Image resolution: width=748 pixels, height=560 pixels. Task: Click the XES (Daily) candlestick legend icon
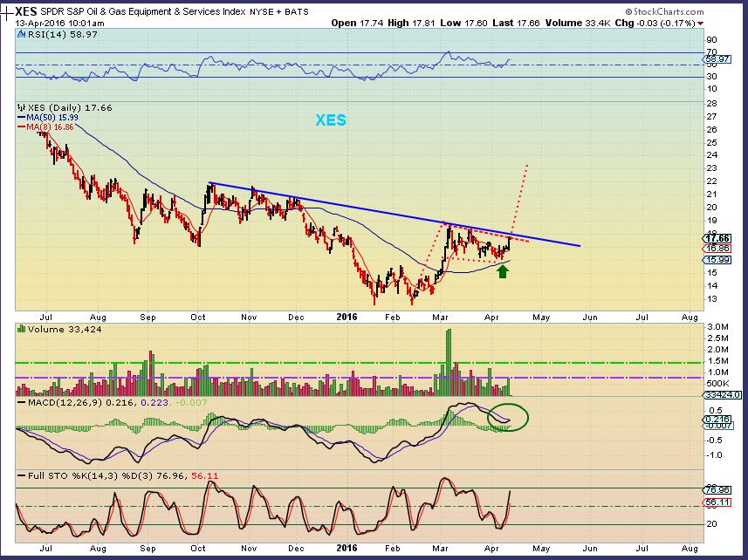coord(22,107)
